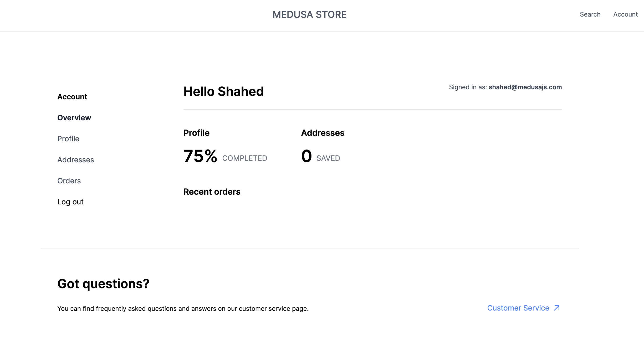Screen dimensions: 644x351
Task: Click the Account heading in sidebar
Action: click(x=72, y=97)
